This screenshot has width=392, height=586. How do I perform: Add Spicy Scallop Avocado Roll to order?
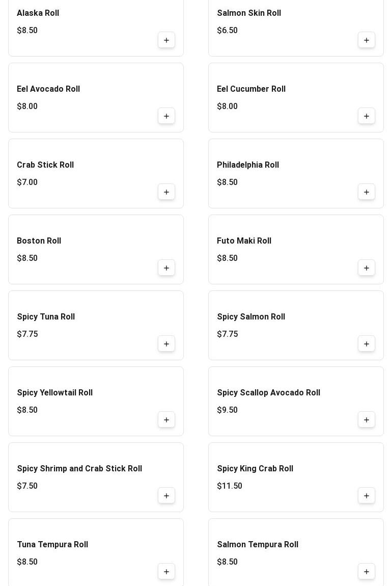[x=367, y=420]
